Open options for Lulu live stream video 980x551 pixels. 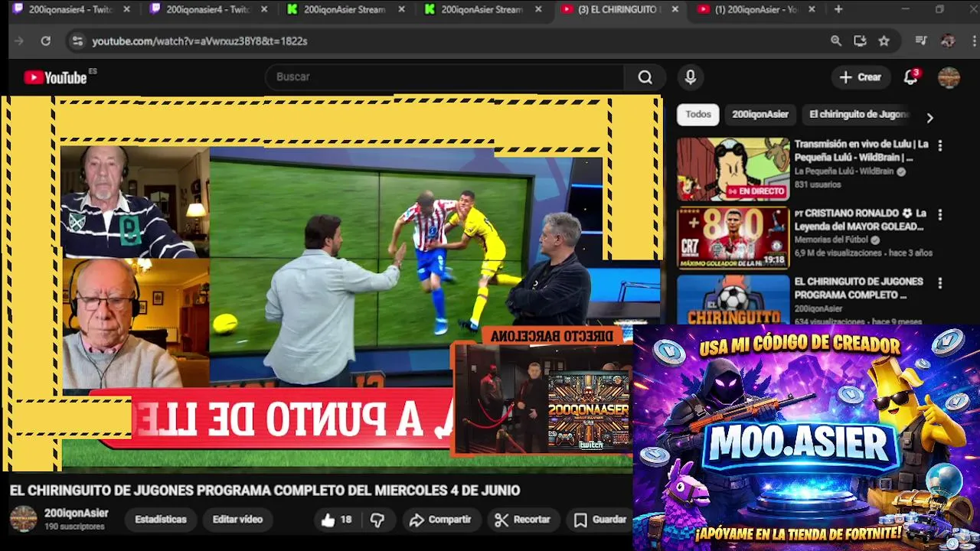tap(940, 145)
